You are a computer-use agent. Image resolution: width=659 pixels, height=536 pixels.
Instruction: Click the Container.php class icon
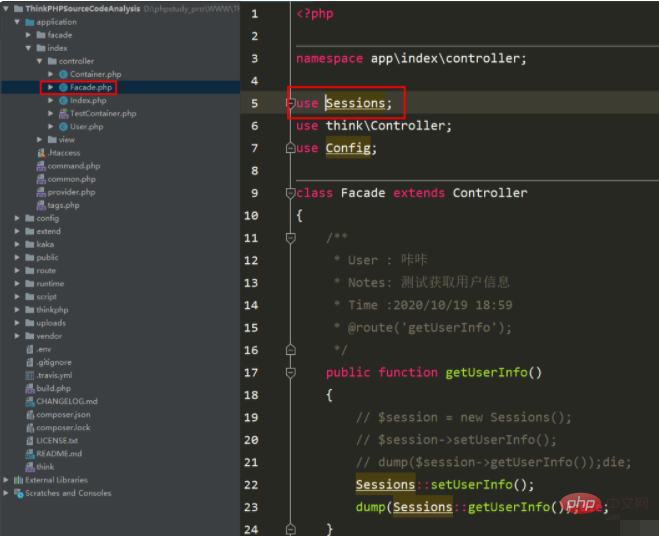63,74
